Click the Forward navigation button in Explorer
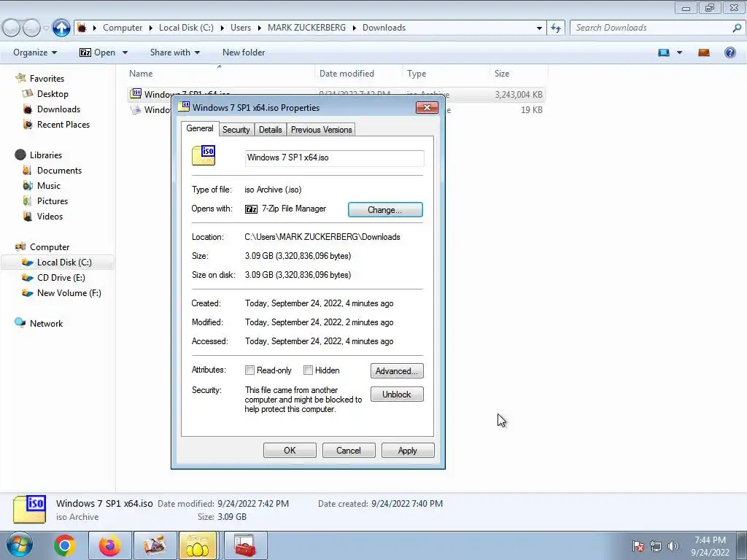The image size is (747, 560). (31, 28)
